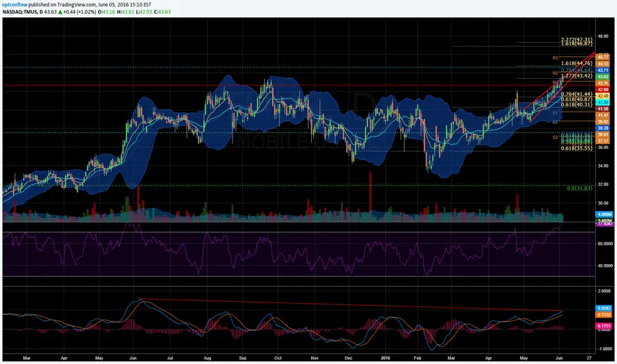Select the 2.272(47.31) Fibonacci label
617x364 pixels.
coord(577,40)
